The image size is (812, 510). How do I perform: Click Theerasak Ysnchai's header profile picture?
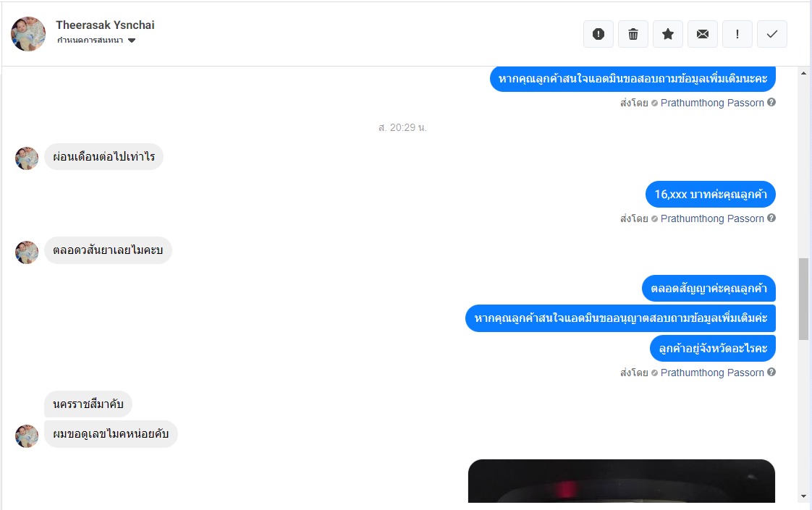coord(28,34)
